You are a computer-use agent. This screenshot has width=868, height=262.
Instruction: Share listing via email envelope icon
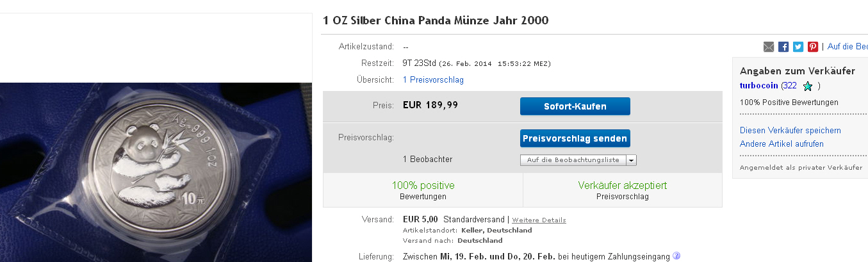point(769,47)
